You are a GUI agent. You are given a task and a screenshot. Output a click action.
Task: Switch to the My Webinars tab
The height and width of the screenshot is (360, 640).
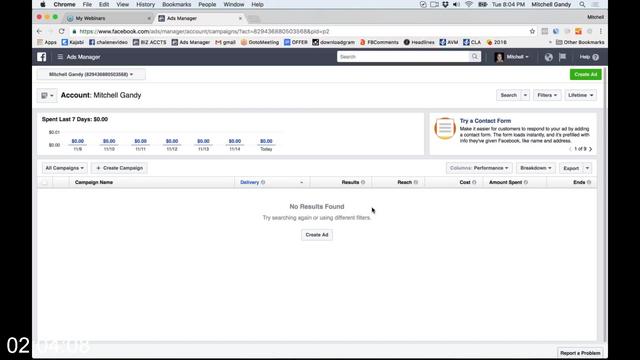pyautogui.click(x=109, y=18)
